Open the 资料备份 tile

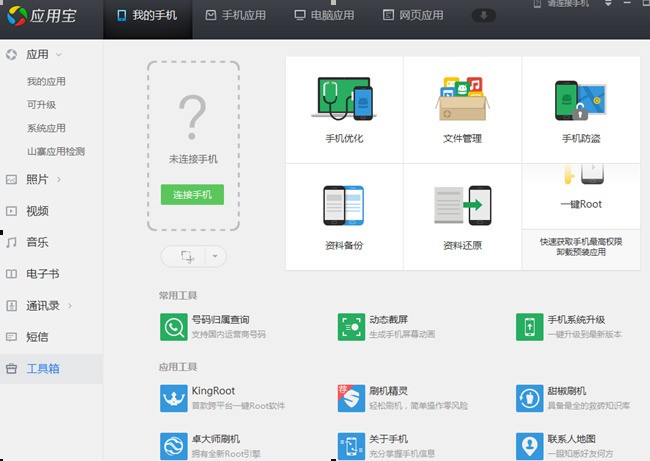point(344,217)
